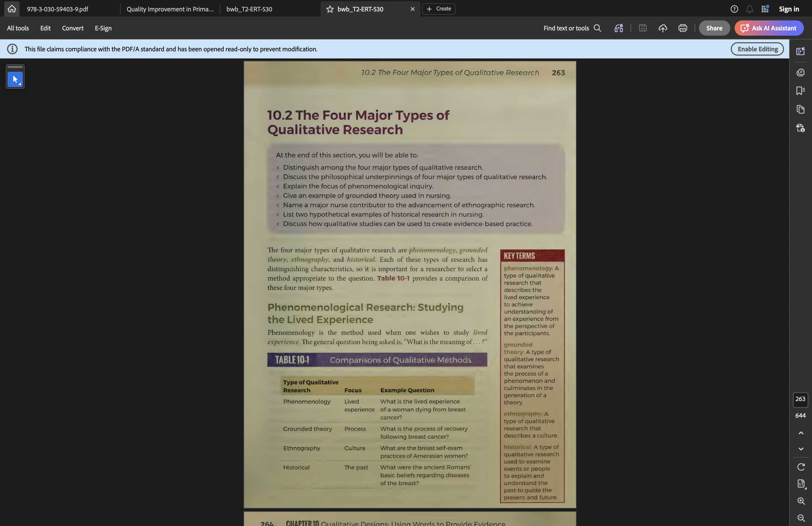Click the Share button
812x526 pixels.
(714, 28)
